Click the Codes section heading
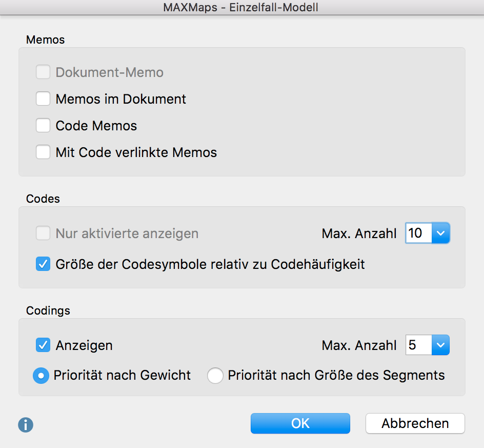Screen dimensions: 484x448 (43, 199)
